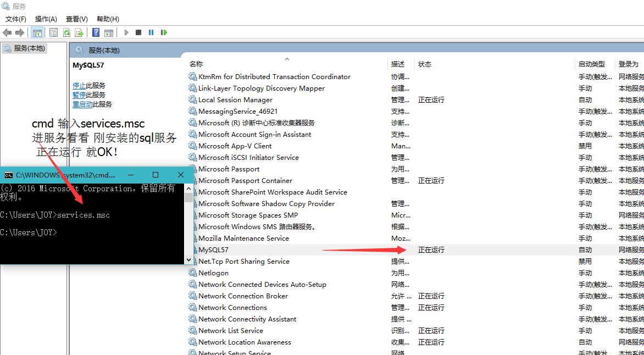
Task: Click the Export List toolbar icon
Action: point(79,32)
